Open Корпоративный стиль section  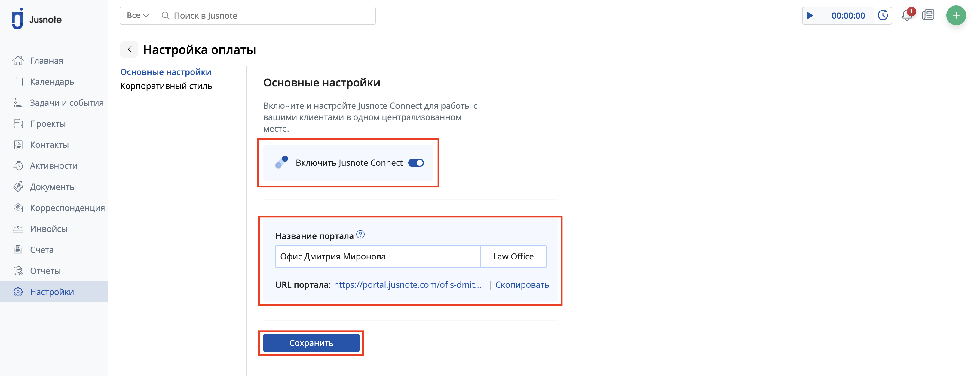point(166,86)
